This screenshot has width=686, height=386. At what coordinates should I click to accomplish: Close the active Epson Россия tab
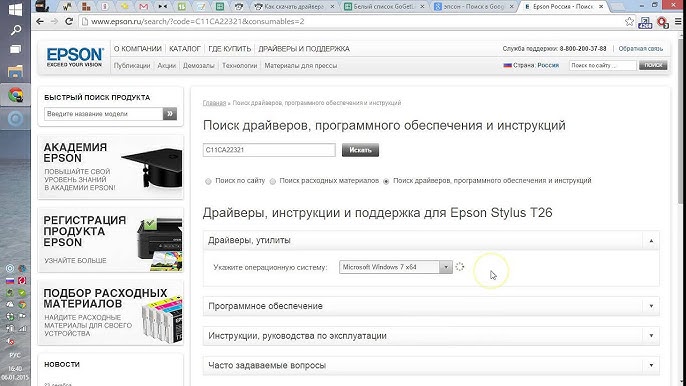pos(601,7)
